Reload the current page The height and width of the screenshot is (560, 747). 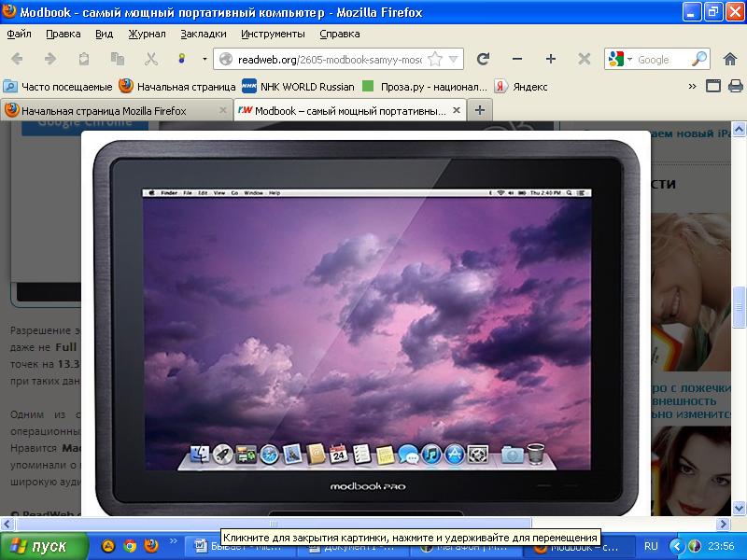(483, 59)
